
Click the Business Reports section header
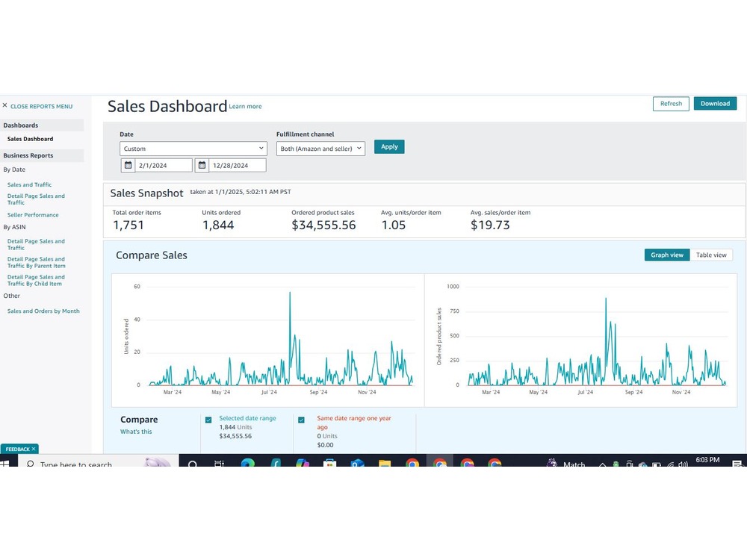point(42,155)
